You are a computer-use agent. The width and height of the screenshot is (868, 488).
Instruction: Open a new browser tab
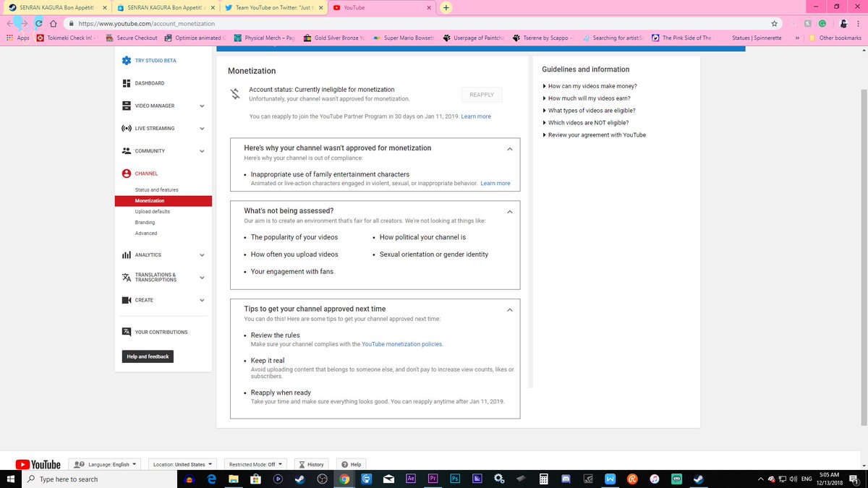pos(446,7)
